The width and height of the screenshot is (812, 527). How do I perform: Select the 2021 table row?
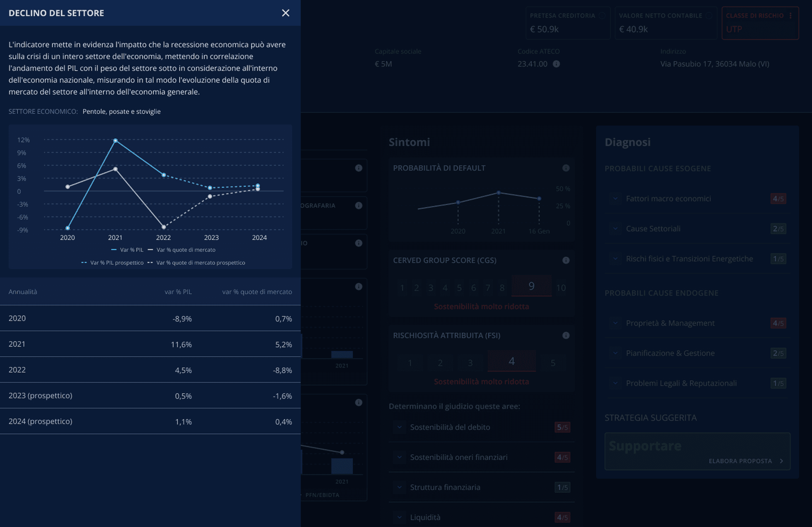pyautogui.click(x=150, y=344)
